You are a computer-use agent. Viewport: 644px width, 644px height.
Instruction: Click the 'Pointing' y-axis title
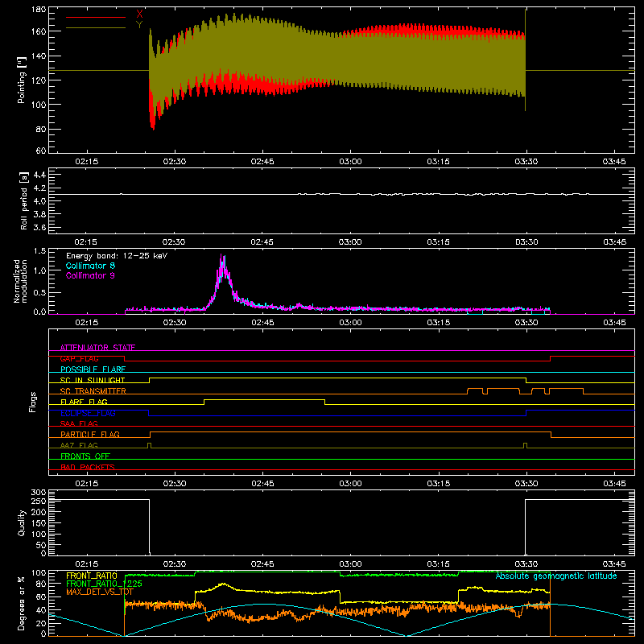22,80
